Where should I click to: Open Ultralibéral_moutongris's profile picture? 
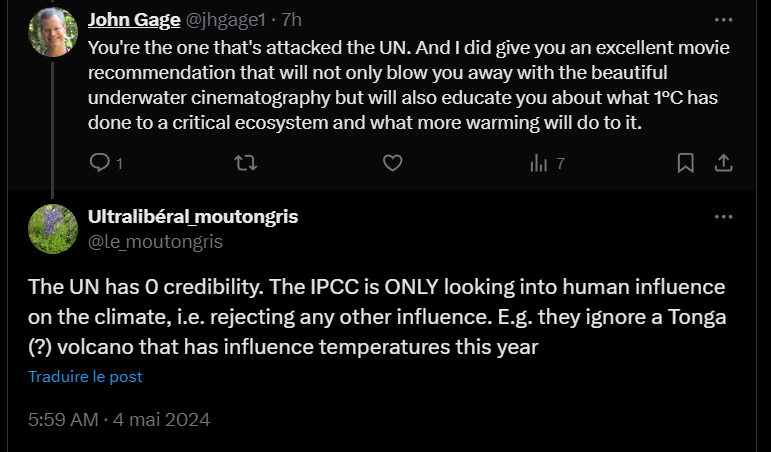pos(53,229)
